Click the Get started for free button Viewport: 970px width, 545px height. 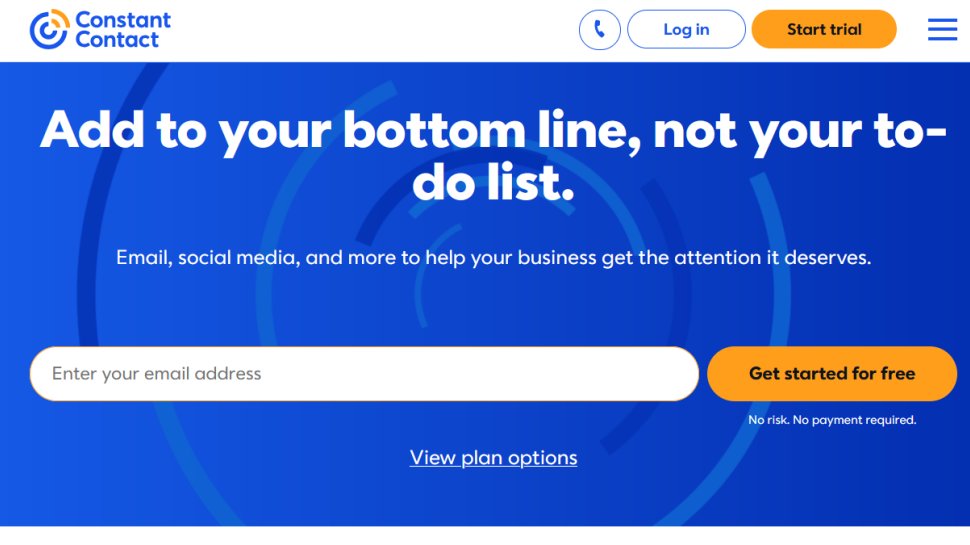pyautogui.click(x=831, y=373)
